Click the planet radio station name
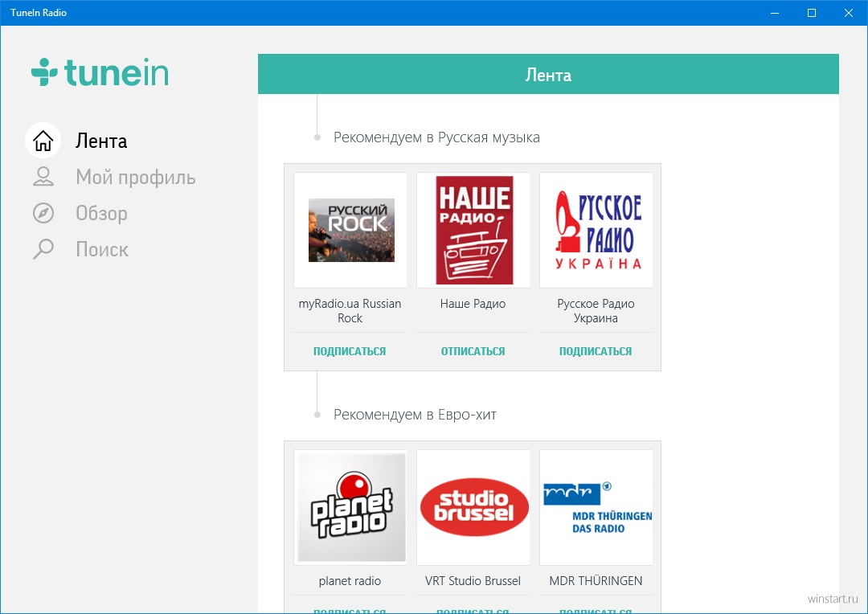This screenshot has width=868, height=614. (x=350, y=581)
